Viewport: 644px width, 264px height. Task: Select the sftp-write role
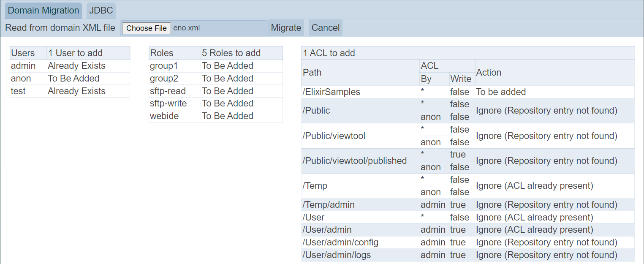point(168,103)
